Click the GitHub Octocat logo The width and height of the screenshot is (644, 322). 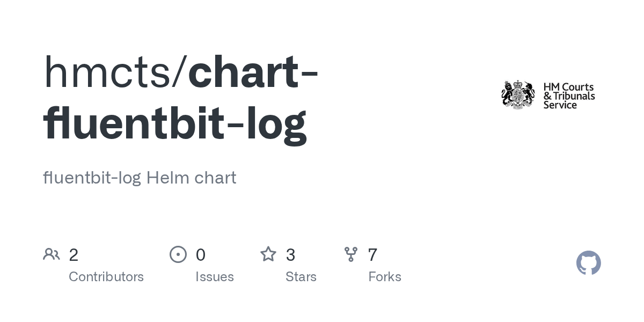tap(588, 263)
